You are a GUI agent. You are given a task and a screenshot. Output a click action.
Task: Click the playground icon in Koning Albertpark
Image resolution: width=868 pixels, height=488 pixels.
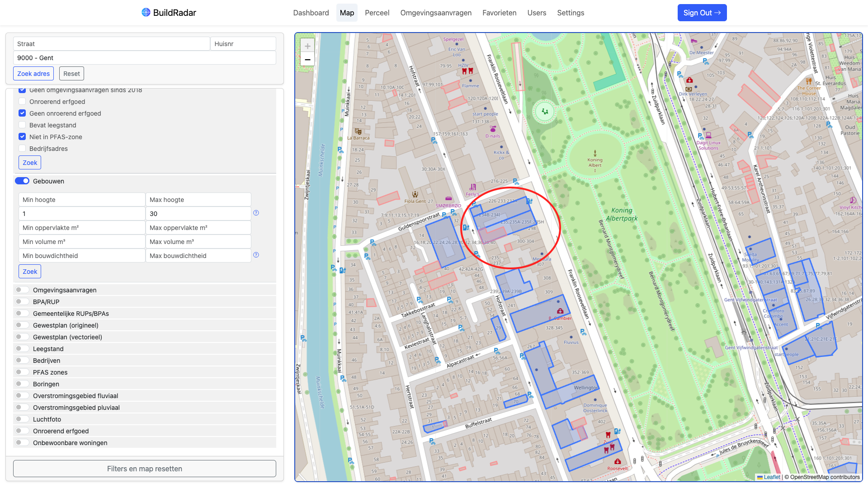545,111
